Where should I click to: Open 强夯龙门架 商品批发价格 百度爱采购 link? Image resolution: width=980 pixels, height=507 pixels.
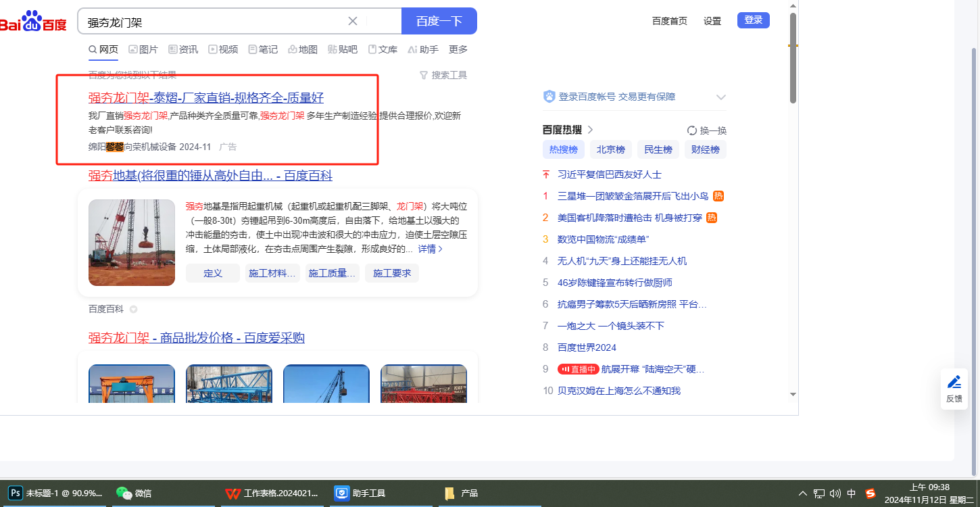[196, 338]
